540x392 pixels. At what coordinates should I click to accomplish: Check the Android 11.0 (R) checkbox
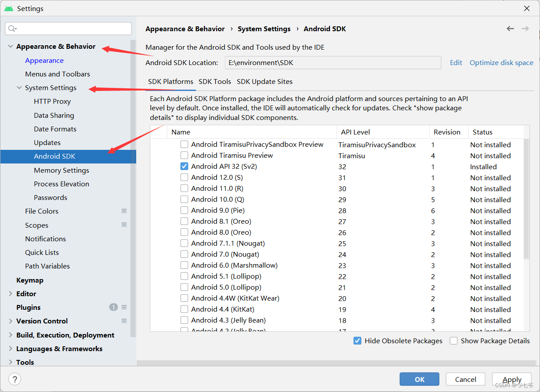tap(184, 188)
